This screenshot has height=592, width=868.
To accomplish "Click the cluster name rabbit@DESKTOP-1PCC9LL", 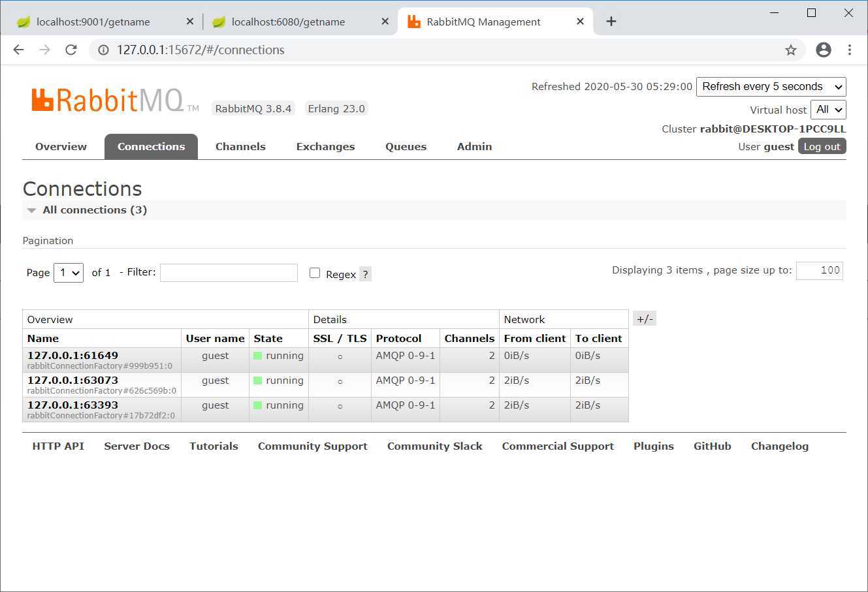I will pos(773,129).
